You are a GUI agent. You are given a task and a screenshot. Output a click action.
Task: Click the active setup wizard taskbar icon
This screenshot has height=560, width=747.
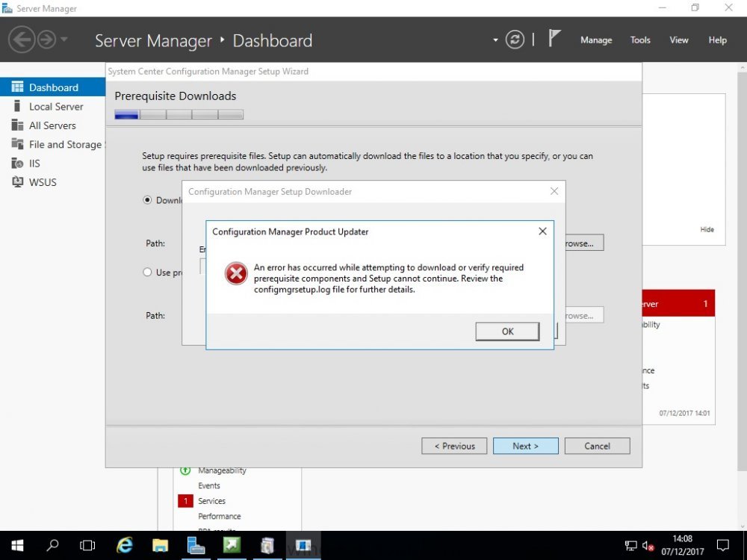pos(303,545)
